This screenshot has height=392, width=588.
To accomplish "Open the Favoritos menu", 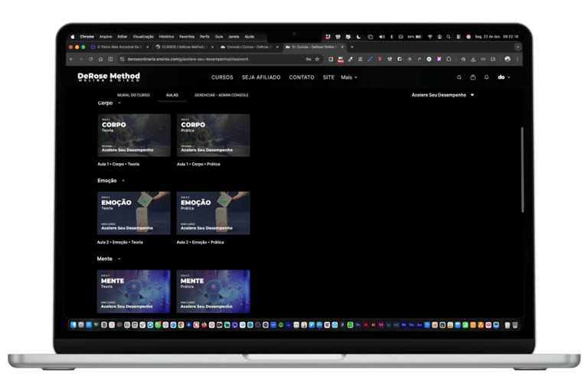I will (187, 37).
